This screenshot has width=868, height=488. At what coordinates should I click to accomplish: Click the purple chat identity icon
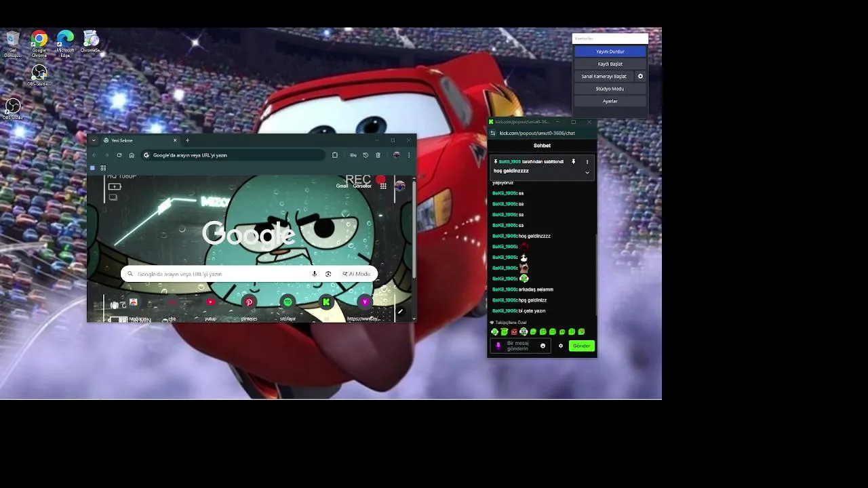[x=498, y=346]
